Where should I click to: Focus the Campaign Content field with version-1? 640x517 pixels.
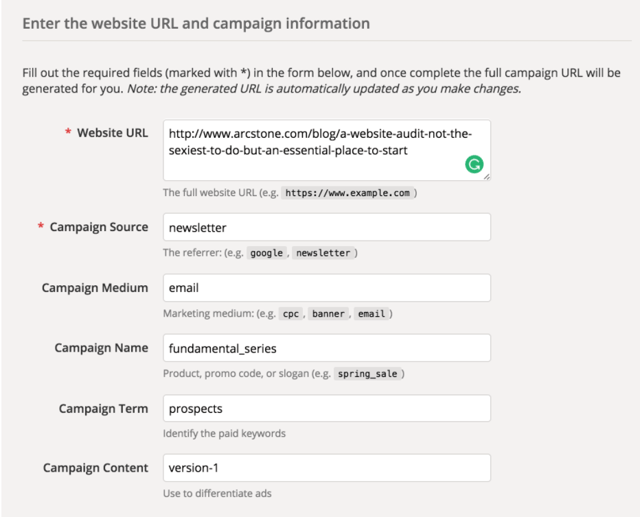tap(326, 468)
